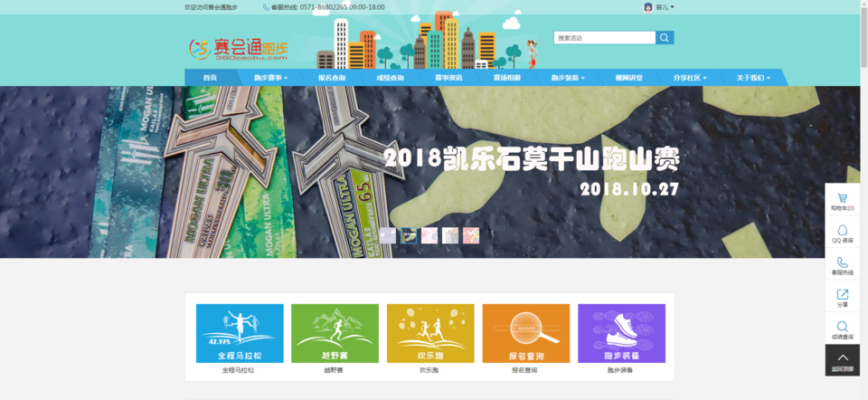Screen dimensions: 868x400
Task: Expand the 分享社区 dropdown menu
Action: coord(689,78)
